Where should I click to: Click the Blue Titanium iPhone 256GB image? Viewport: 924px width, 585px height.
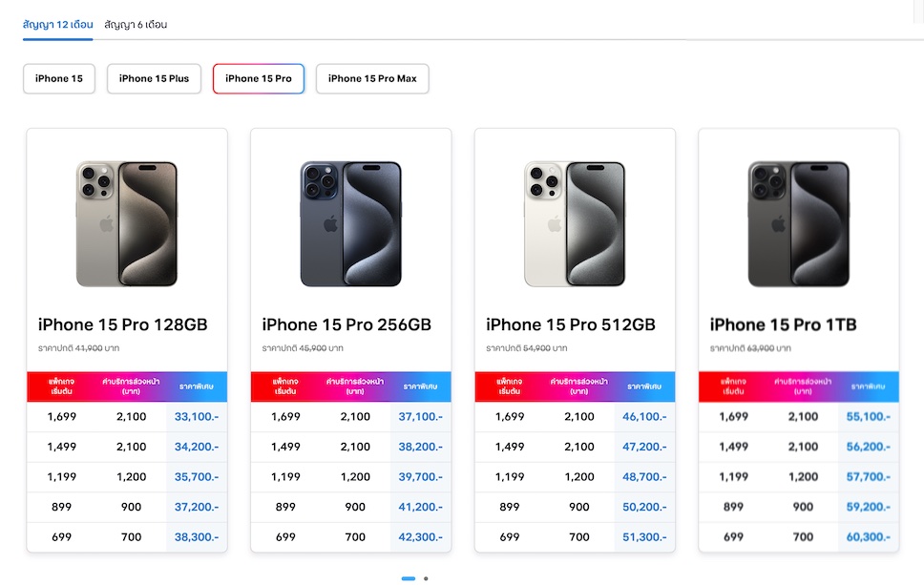tap(351, 223)
